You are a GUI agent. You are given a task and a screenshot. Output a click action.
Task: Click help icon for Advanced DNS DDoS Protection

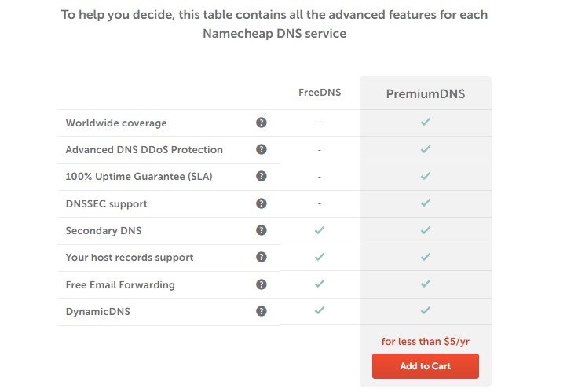[262, 149]
